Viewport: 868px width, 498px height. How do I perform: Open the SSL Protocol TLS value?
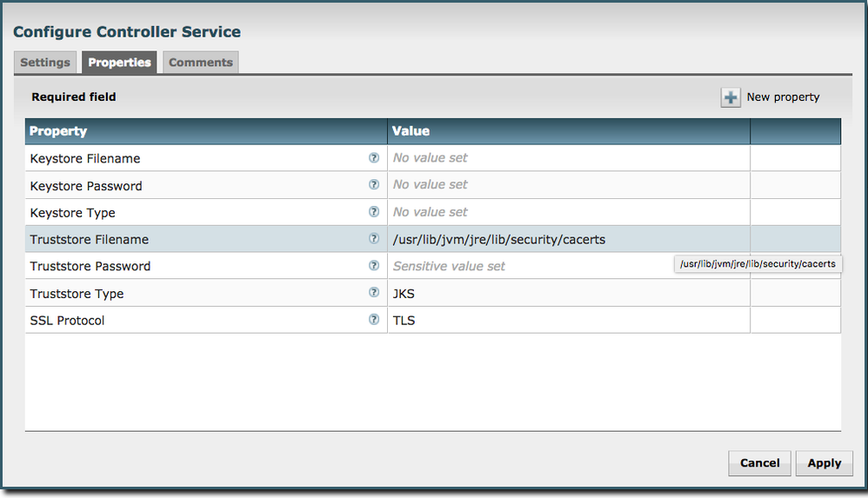pyautogui.click(x=568, y=320)
